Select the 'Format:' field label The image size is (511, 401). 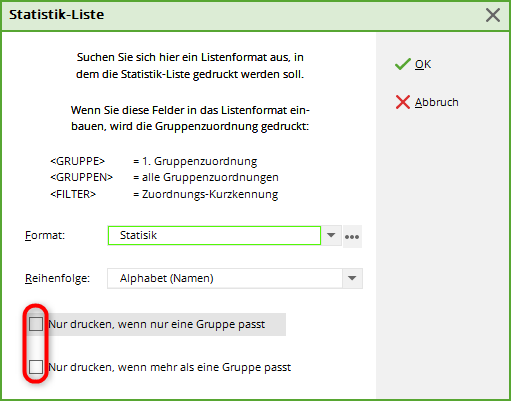pyautogui.click(x=45, y=235)
